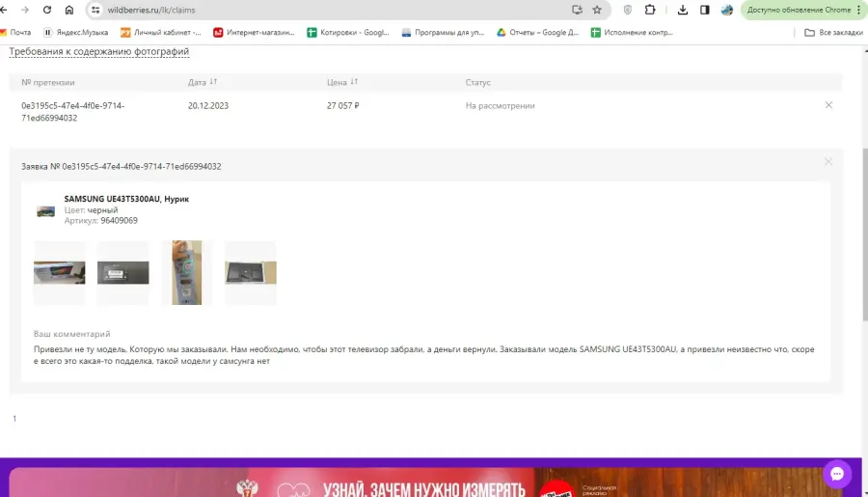
Task: Open the fourth claim photo
Action: pos(250,272)
